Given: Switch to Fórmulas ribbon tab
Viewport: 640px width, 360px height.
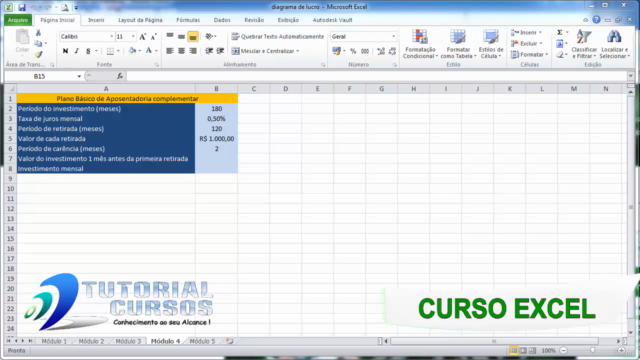Looking at the screenshot, I should (x=188, y=20).
